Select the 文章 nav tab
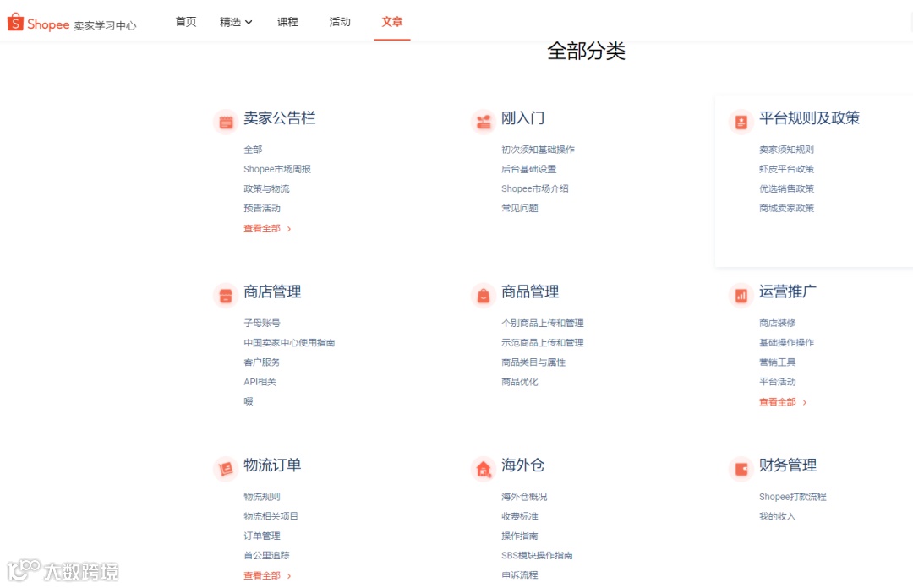 pyautogui.click(x=392, y=22)
